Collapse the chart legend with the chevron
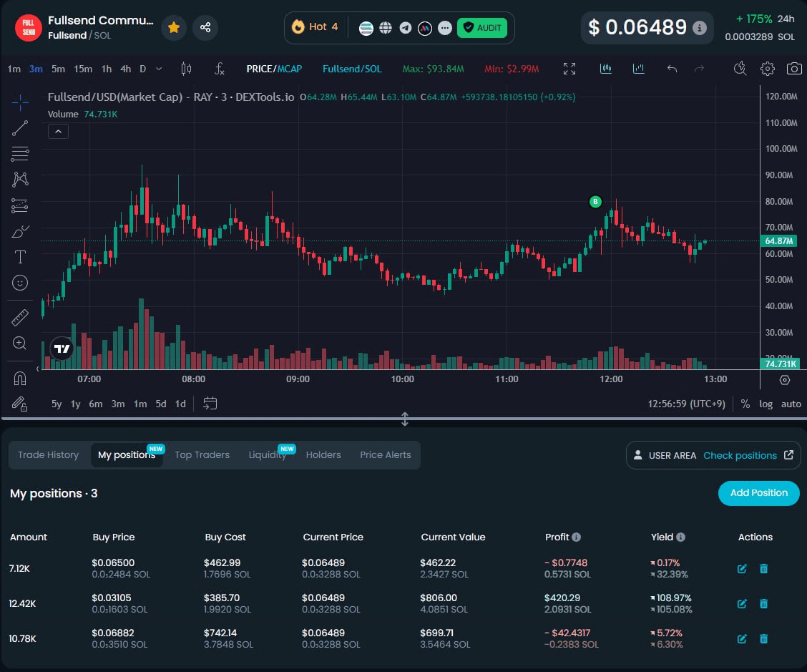The height and width of the screenshot is (672, 807). 58,132
